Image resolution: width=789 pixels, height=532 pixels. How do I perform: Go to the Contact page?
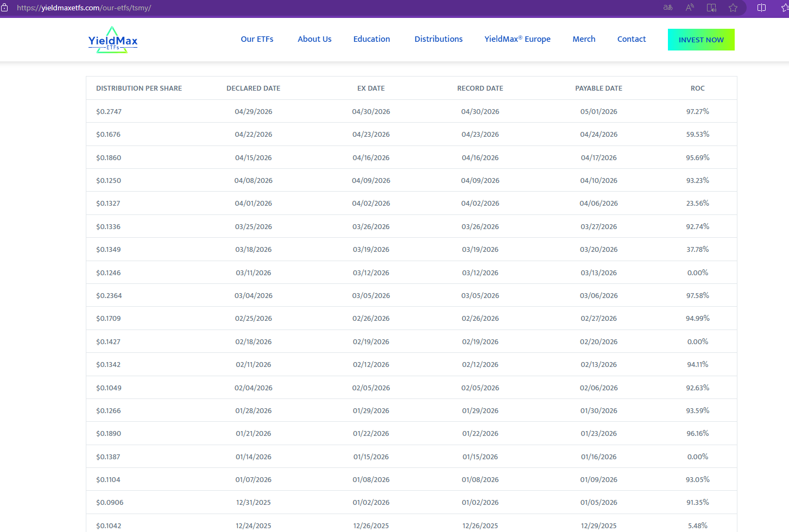tap(632, 39)
